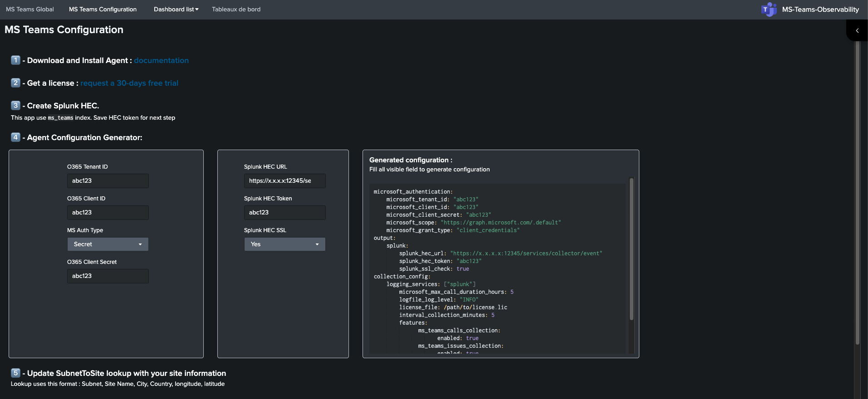This screenshot has width=868, height=399.
Task: Click the 'Agent Configuration Generator:' heading
Action: point(84,137)
